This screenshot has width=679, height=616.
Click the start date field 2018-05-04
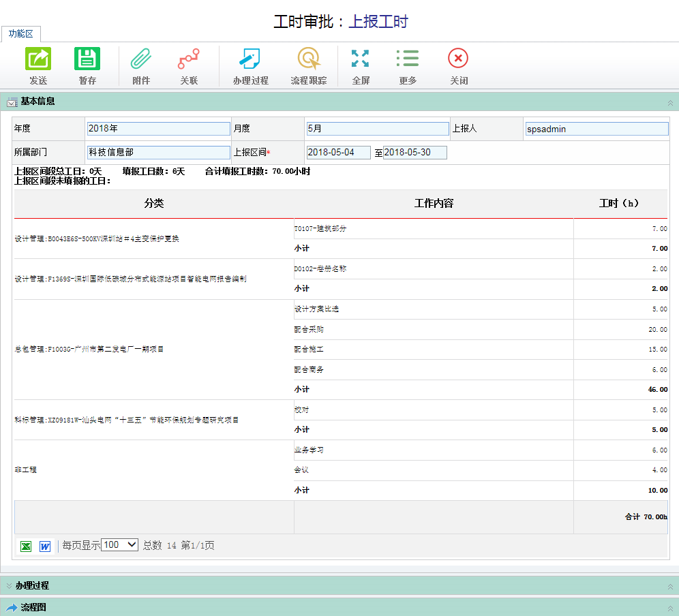tap(338, 153)
